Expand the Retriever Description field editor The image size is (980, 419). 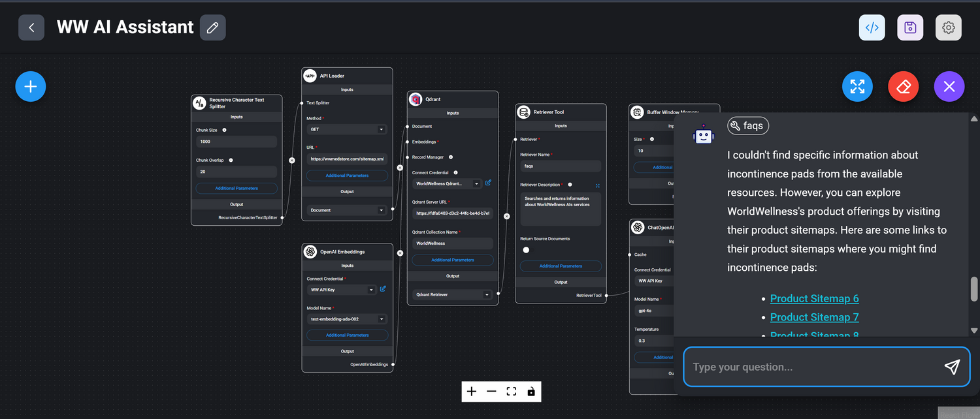tap(598, 185)
